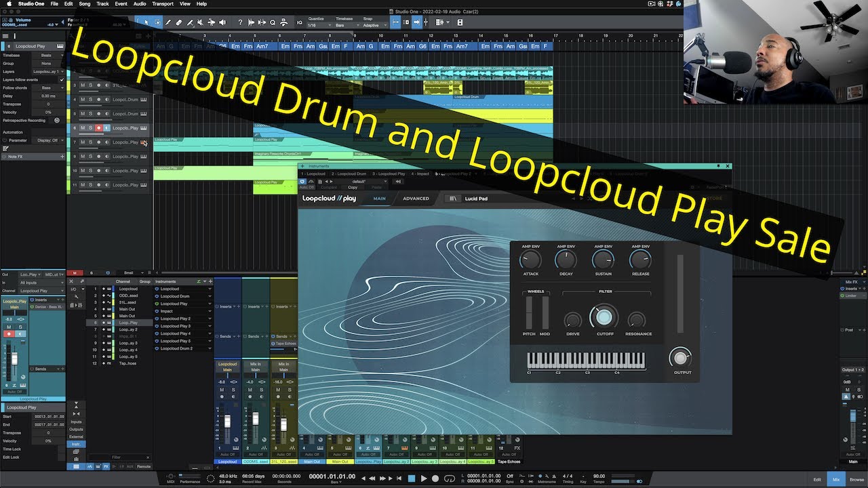Disarm record on track 6
The width and height of the screenshot is (868, 488).
pyautogui.click(x=98, y=128)
